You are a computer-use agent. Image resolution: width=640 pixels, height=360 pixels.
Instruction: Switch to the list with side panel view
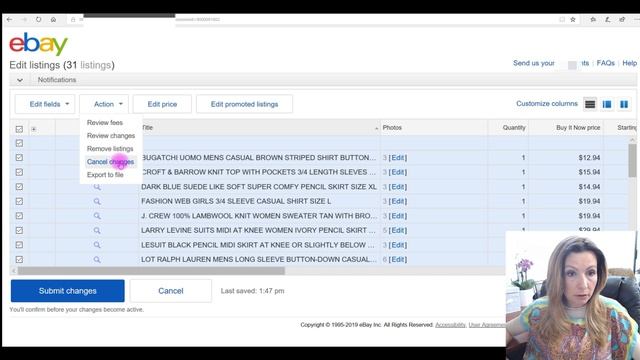(x=607, y=104)
